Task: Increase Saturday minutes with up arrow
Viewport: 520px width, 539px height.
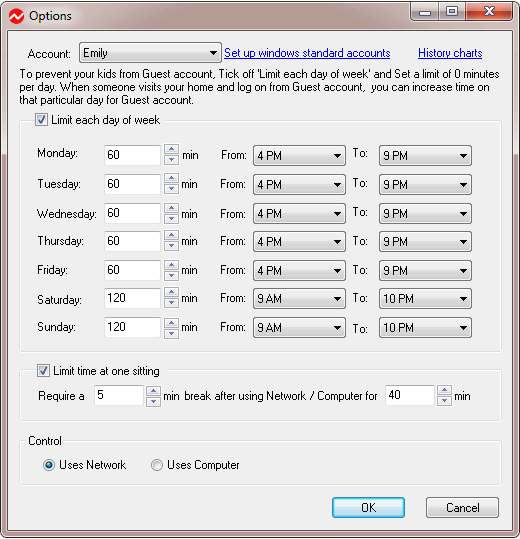Action: pos(171,293)
